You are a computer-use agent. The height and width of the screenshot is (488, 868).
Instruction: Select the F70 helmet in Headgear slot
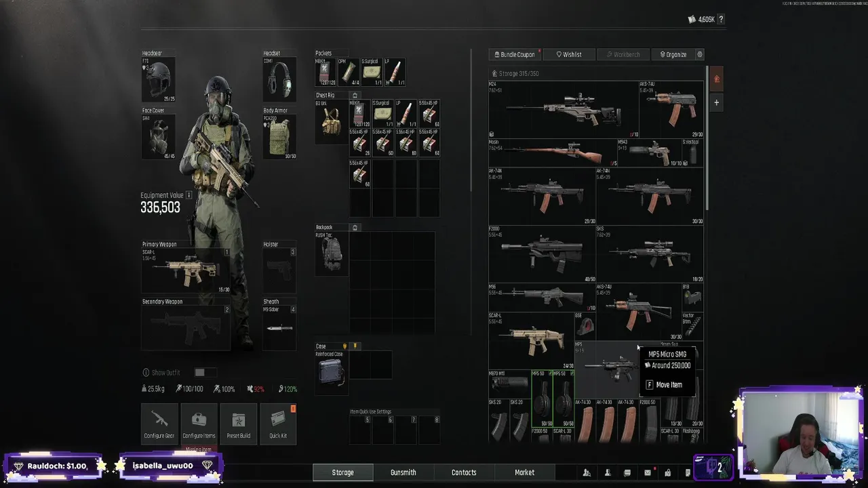point(158,79)
